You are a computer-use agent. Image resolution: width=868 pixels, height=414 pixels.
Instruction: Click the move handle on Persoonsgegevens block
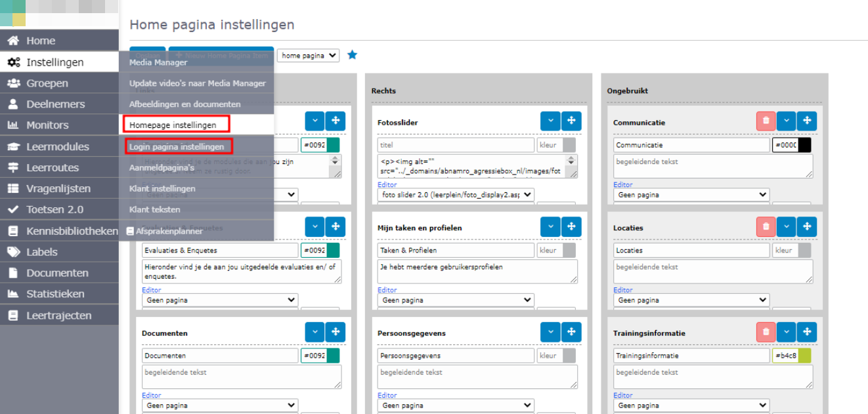tap(571, 332)
